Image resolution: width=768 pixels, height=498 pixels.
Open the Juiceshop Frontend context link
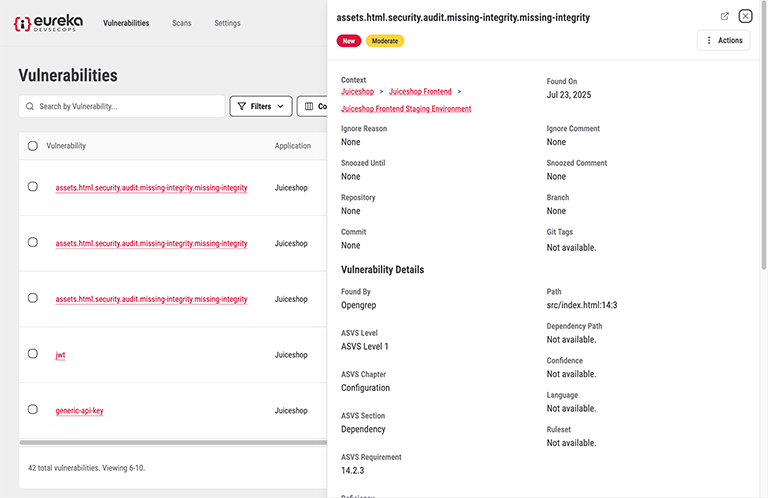tap(420, 92)
